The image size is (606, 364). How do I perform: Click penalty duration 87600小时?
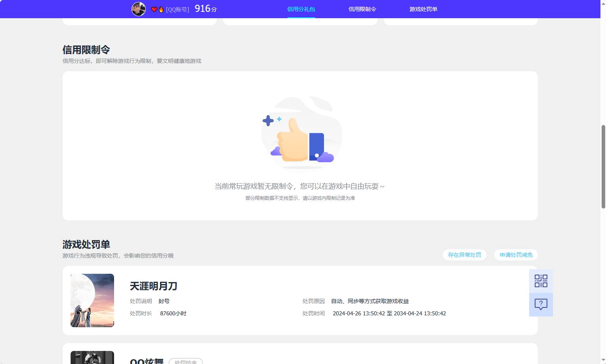click(x=173, y=313)
